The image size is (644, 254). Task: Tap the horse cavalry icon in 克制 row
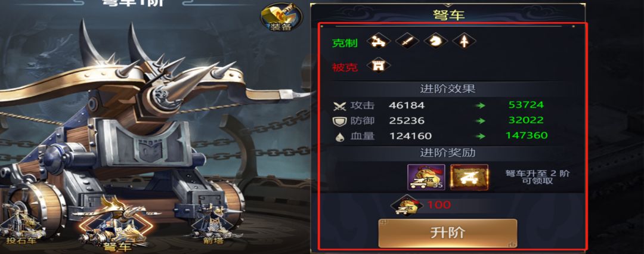click(x=435, y=41)
